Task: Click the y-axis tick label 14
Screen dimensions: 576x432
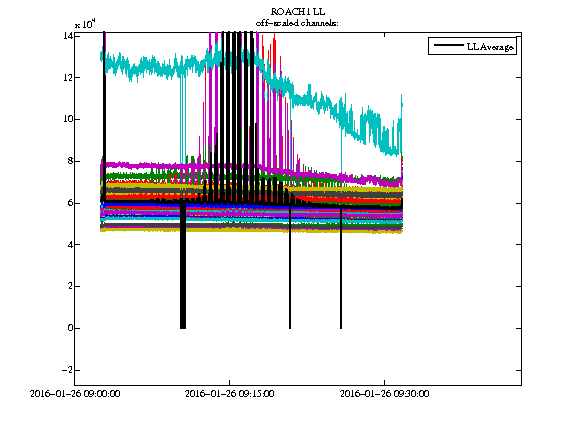Action: coord(67,36)
